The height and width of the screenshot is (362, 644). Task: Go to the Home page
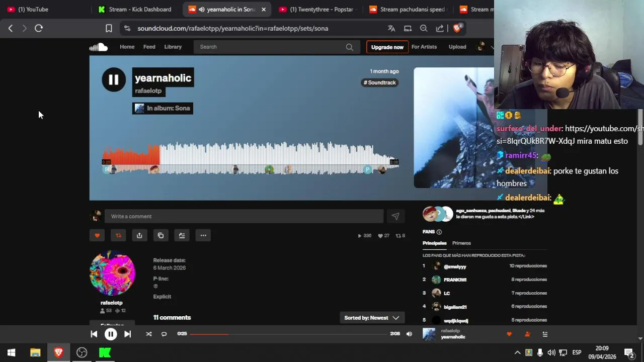[x=127, y=47]
